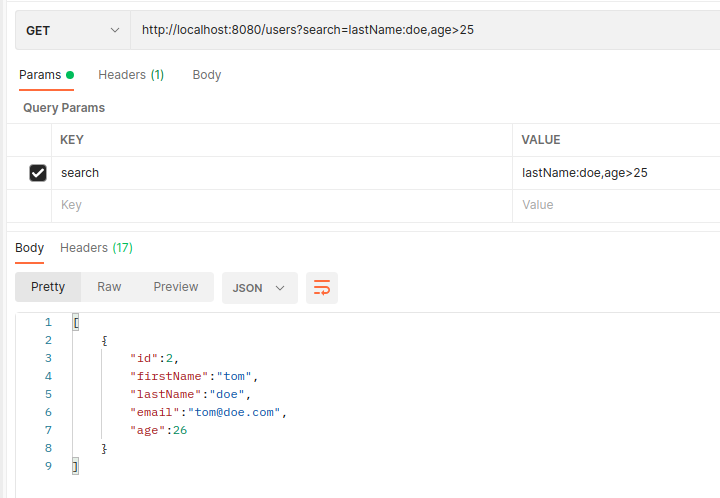Show the Raw response view
Viewport: 720px width, 498px height.
109,287
